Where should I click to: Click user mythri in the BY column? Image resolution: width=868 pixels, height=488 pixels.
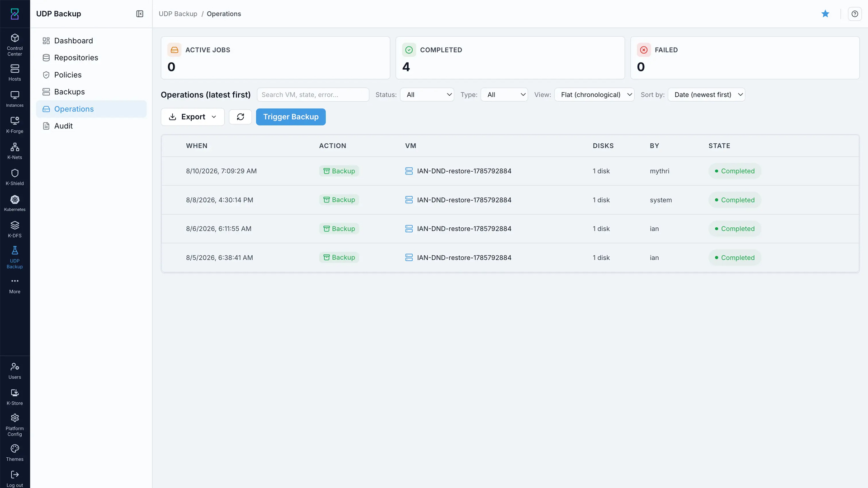(x=660, y=171)
